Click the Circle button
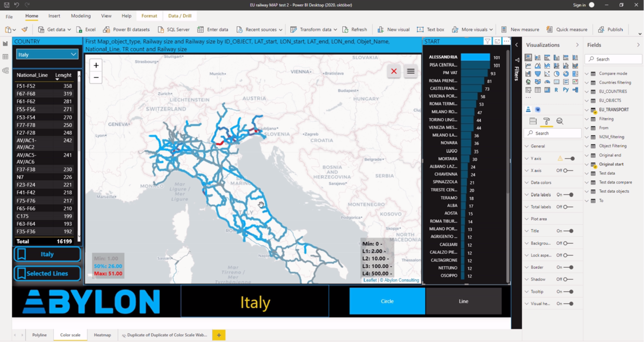This screenshot has height=342, width=644. coord(387,301)
